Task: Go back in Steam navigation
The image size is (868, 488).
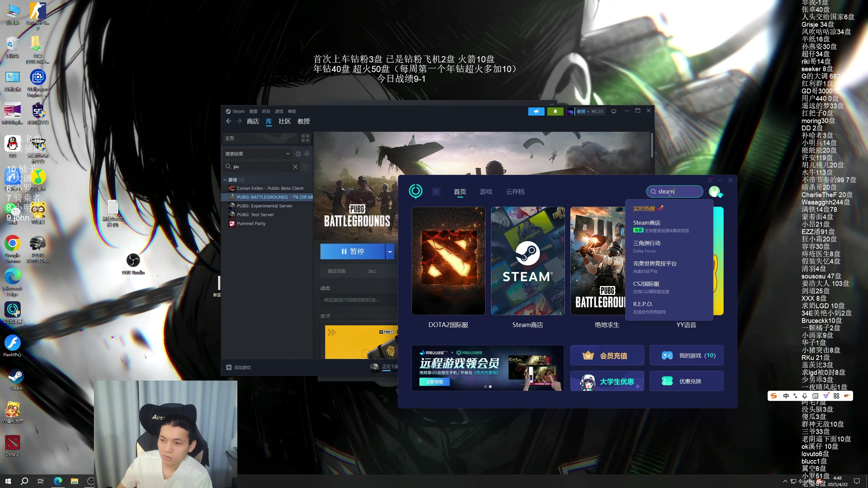Action: (x=229, y=121)
